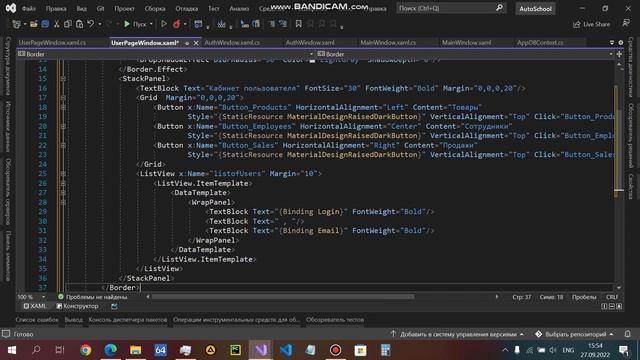This screenshot has width=640, height=360.
Task: Switch to the AppDBContext.cs tab
Action: 540,42
